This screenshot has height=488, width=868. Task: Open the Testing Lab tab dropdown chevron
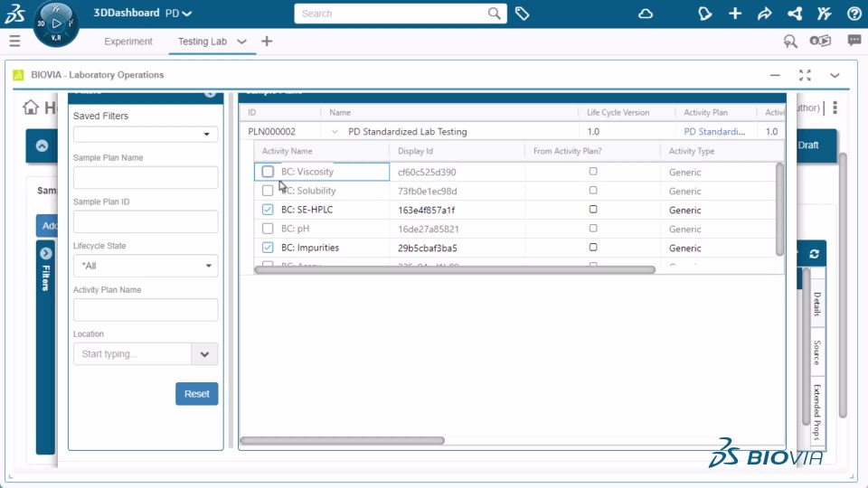click(x=241, y=42)
